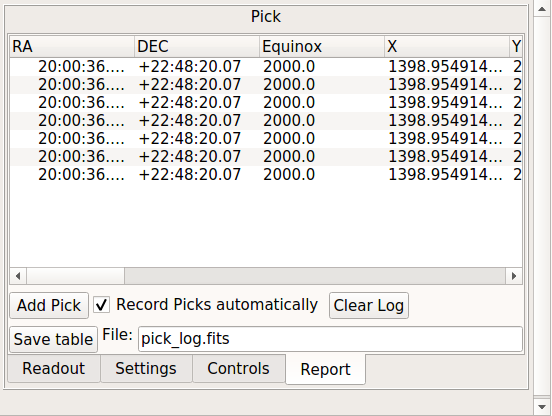Click the X column header
This screenshot has height=416, width=552.
point(447,46)
